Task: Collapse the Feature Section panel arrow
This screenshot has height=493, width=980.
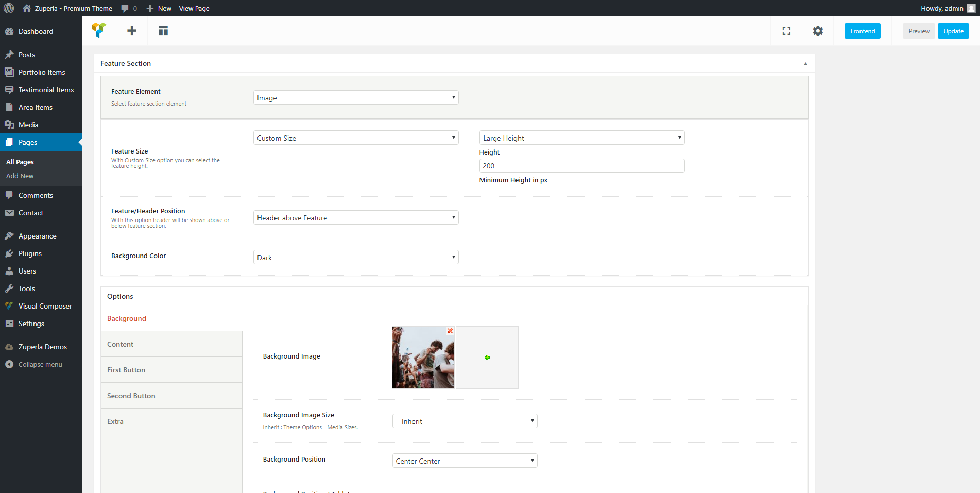Action: 805,64
